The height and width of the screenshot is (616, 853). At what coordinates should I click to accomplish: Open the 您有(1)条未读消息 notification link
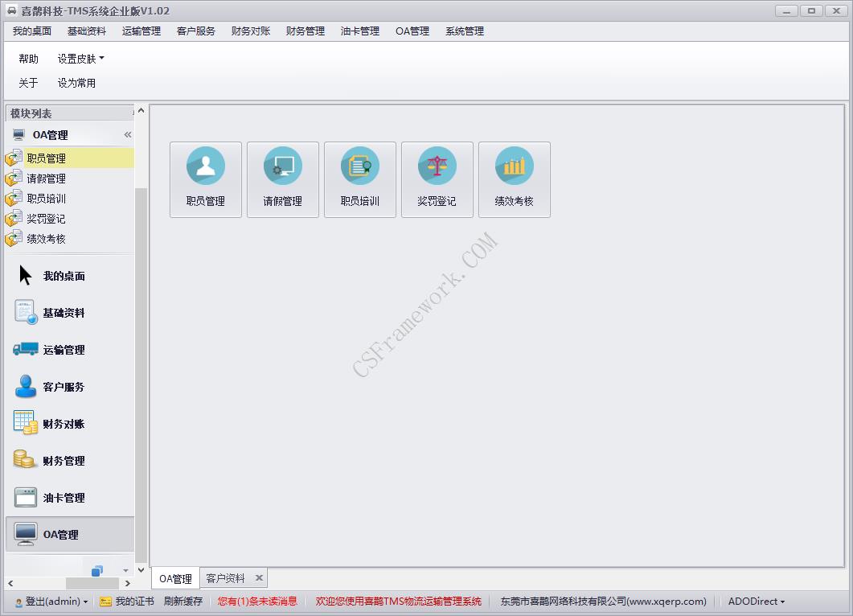[257, 601]
